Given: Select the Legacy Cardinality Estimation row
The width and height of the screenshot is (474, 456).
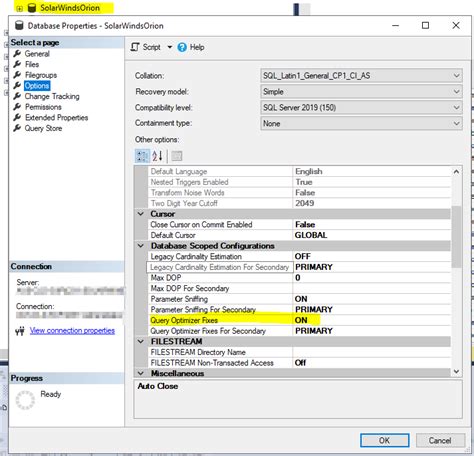Looking at the screenshot, I should (299, 256).
